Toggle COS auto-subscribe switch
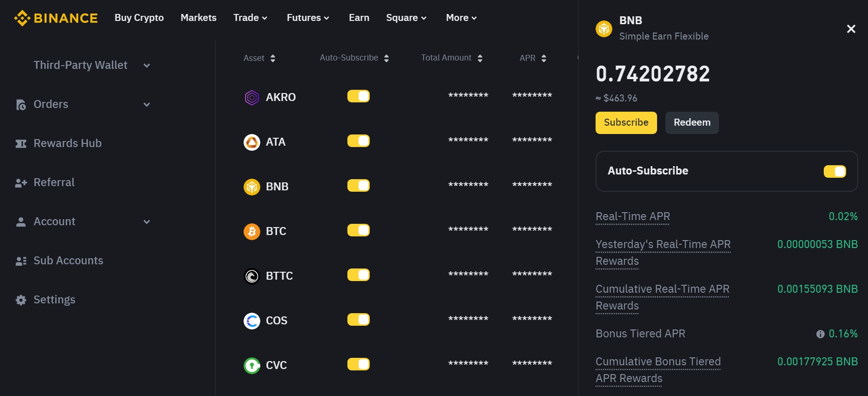Image resolution: width=868 pixels, height=396 pixels. coord(359,320)
